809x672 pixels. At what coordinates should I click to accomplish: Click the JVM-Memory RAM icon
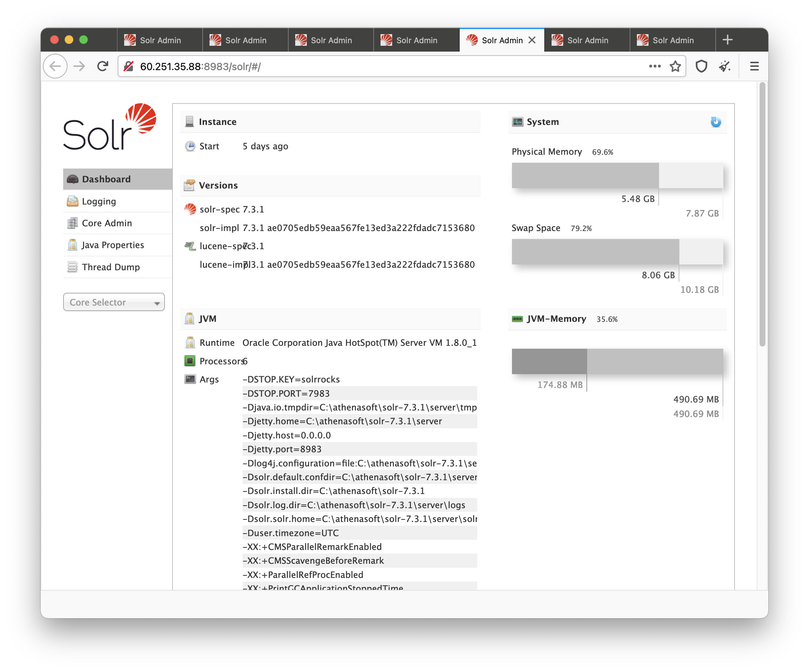pos(517,319)
